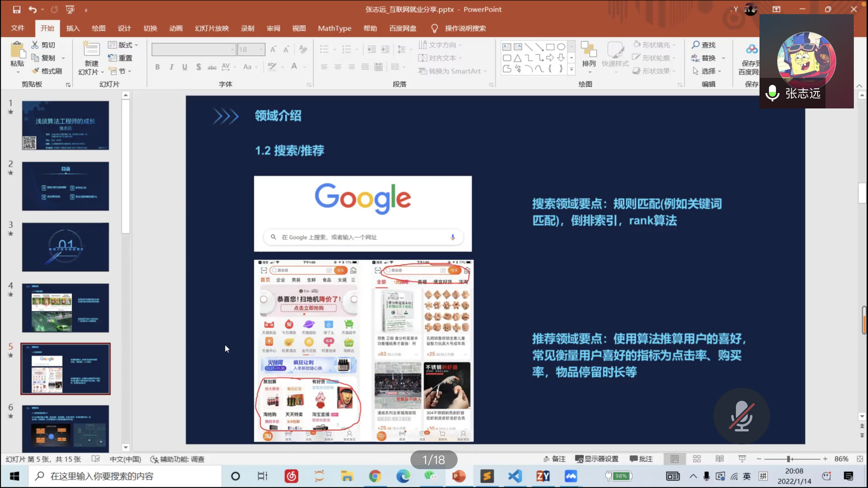Viewport: 868px width, 488px height.
Task: Toggle the Comments (批注) pane
Action: click(x=641, y=459)
